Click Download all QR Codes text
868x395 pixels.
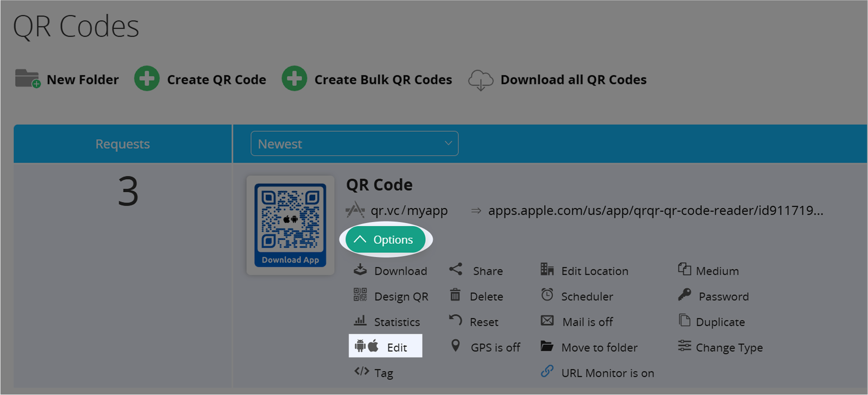click(x=573, y=80)
